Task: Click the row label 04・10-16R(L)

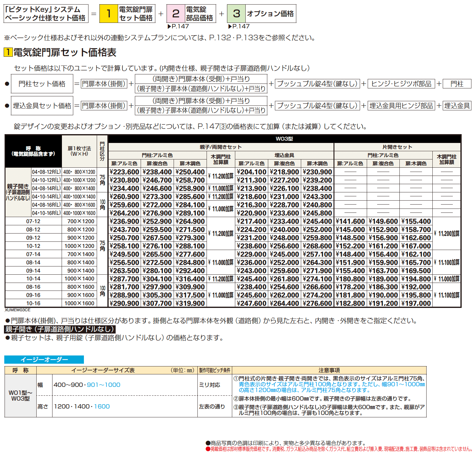Action: [x=46, y=213]
